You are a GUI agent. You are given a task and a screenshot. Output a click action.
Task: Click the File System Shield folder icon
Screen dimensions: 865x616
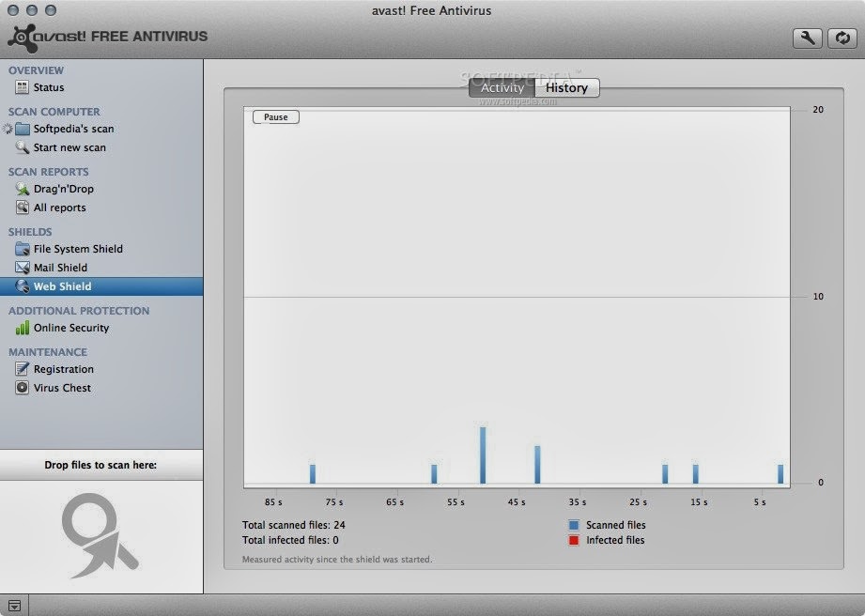[x=23, y=249]
